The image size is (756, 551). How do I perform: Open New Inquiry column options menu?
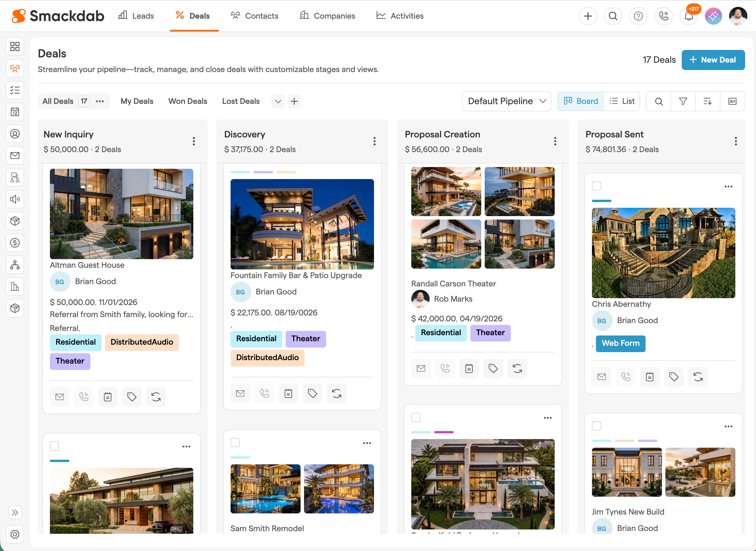(x=194, y=141)
